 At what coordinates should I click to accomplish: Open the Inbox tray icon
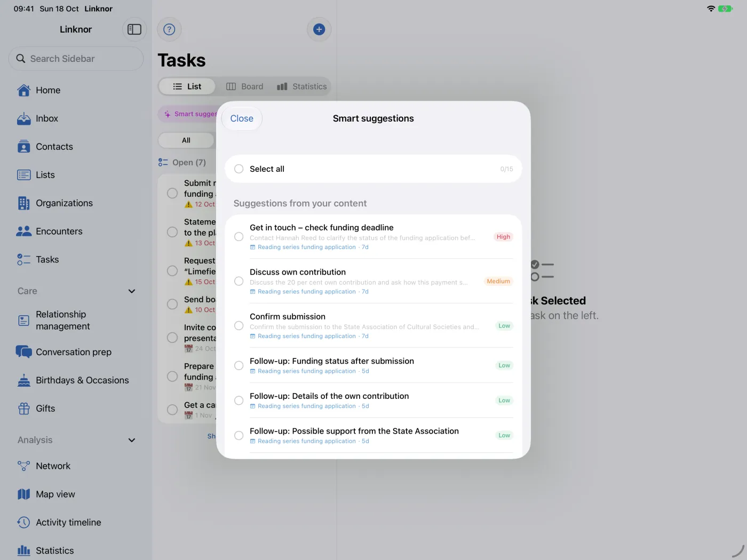pos(24,118)
